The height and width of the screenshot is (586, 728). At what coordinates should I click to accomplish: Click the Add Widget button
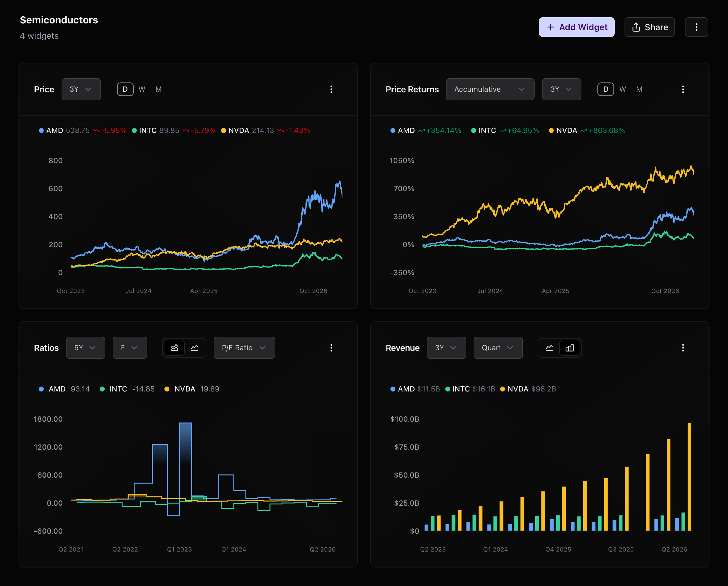[x=576, y=27]
